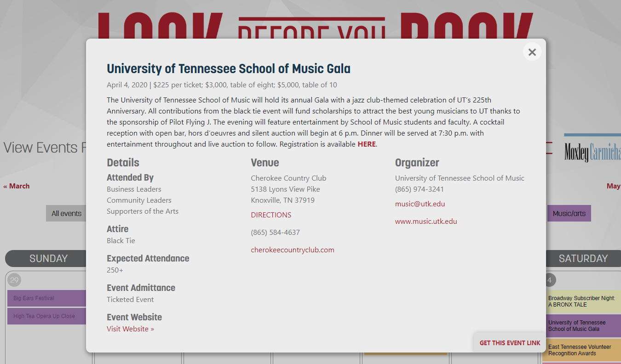Open DIRECTIONS to Cherokee Country Club

(271, 215)
